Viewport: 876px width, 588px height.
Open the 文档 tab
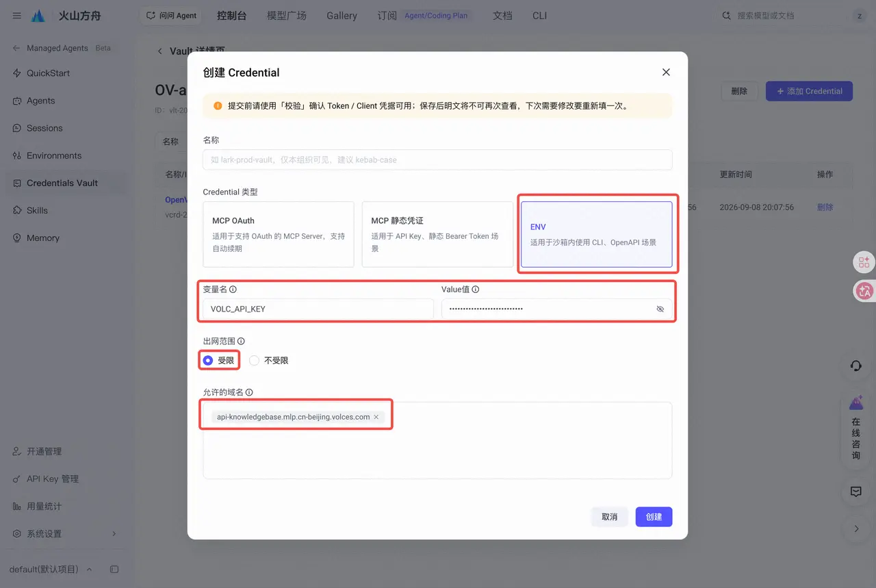[502, 16]
